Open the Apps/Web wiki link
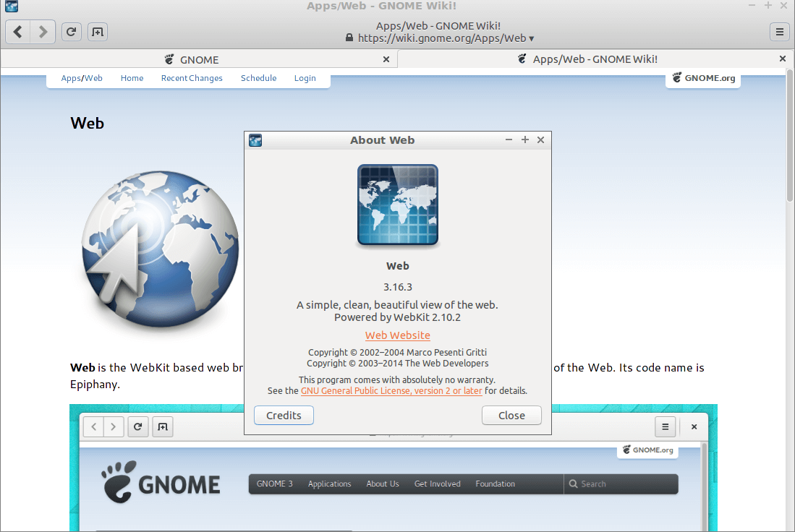This screenshot has width=795, height=532. coord(82,78)
